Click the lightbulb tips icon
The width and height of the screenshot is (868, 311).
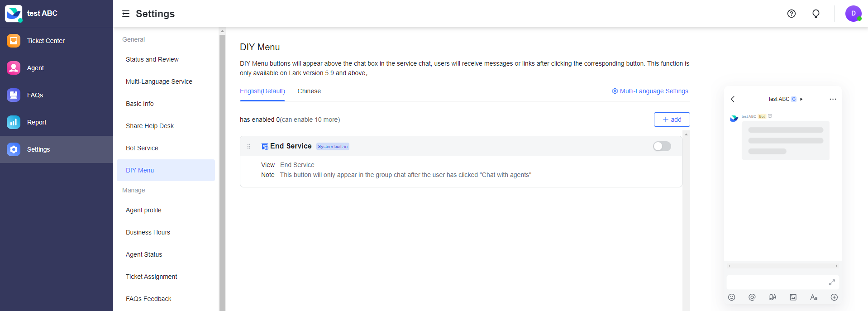point(816,14)
